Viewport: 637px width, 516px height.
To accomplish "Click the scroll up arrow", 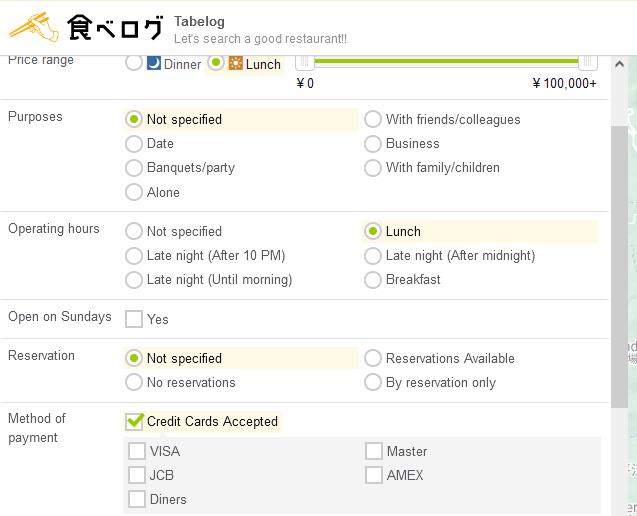I will tap(619, 64).
